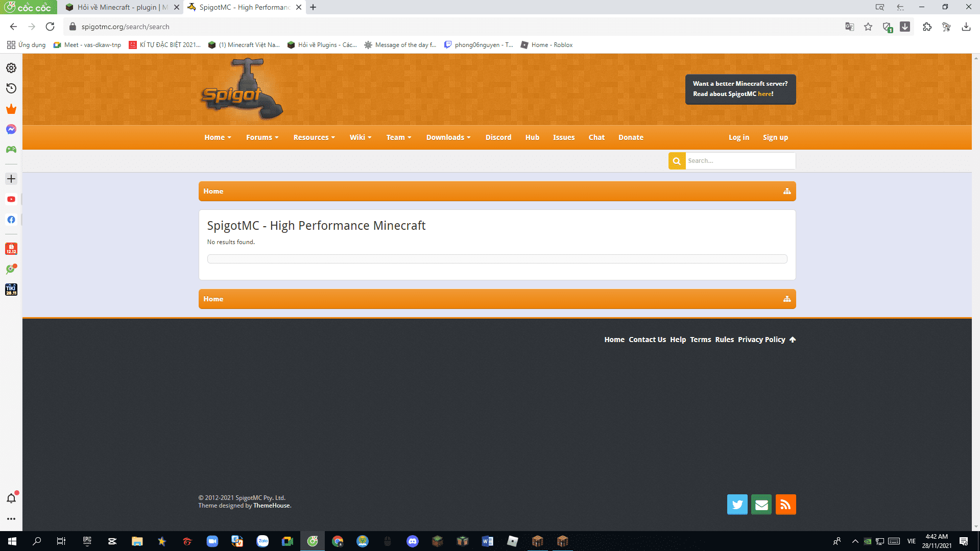Open browsing history in sidebar

[x=11, y=88]
